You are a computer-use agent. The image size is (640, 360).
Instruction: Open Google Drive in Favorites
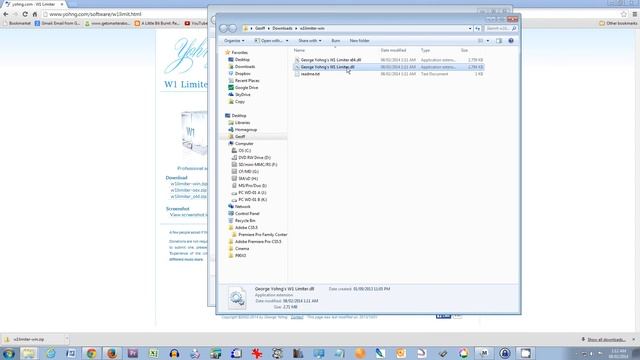coord(246,87)
